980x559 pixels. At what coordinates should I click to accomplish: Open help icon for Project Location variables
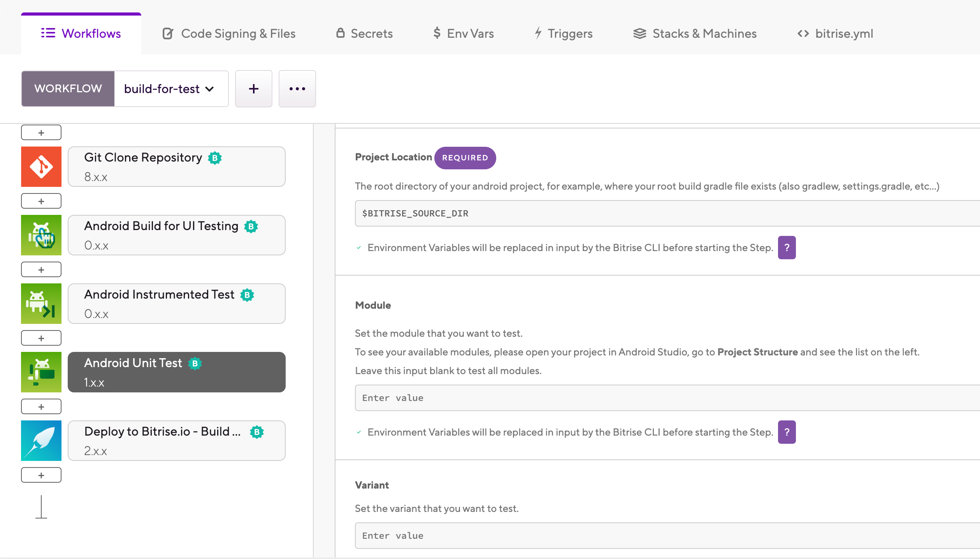(787, 248)
